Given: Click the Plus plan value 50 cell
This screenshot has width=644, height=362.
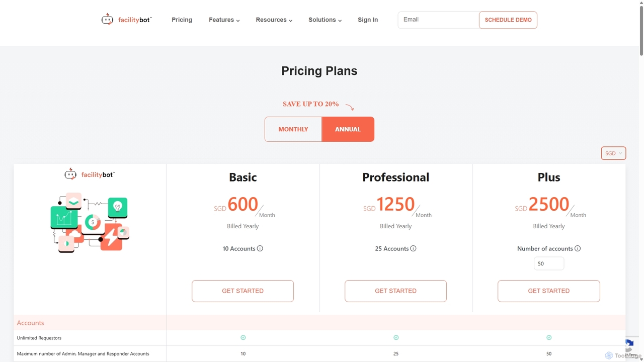Looking at the screenshot, I should click(549, 354).
